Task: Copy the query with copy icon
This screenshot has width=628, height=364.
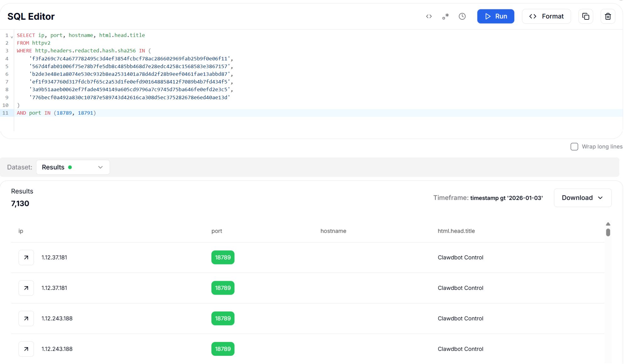Action: 586,16
